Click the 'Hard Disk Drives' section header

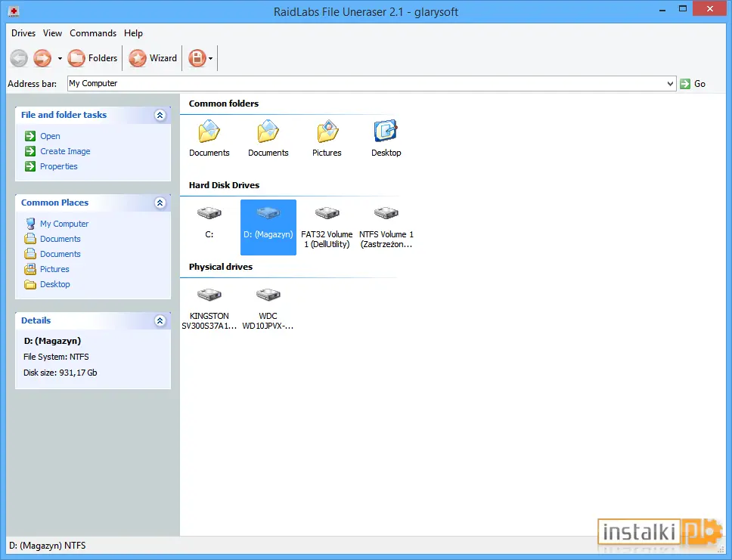click(x=224, y=185)
